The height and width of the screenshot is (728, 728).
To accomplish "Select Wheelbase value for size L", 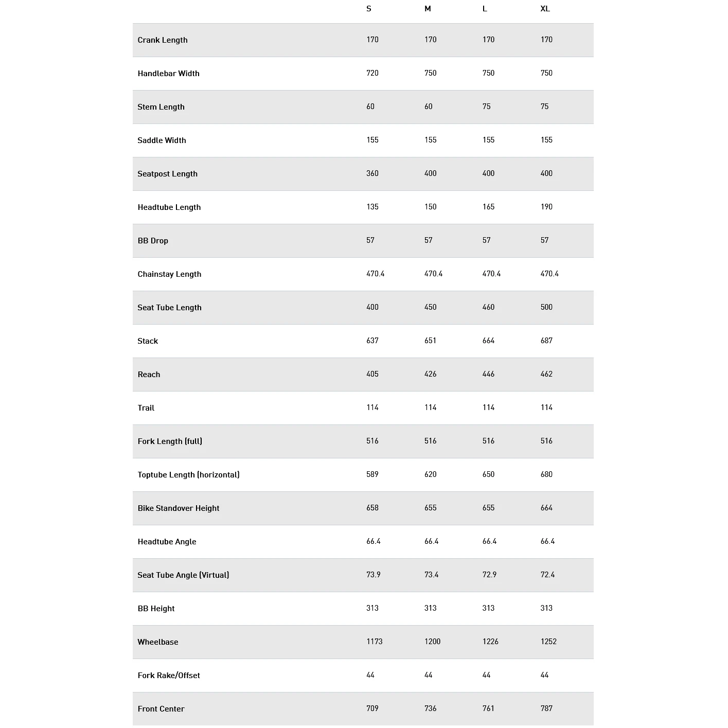I will [490, 642].
